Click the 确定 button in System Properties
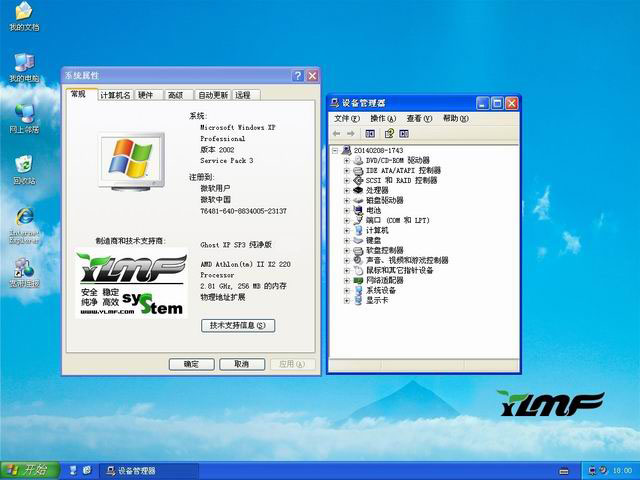Viewport: 640px width, 480px height. (x=191, y=364)
